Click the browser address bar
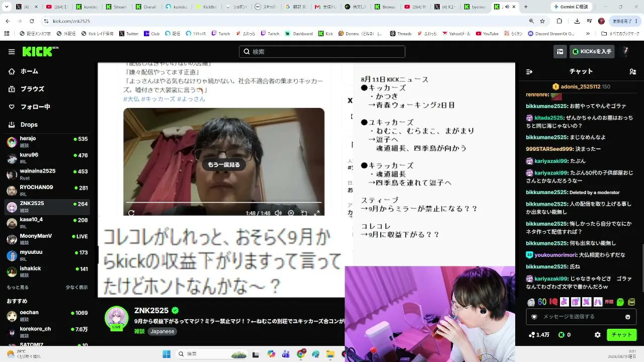The width and height of the screenshot is (644, 362). (297, 21)
